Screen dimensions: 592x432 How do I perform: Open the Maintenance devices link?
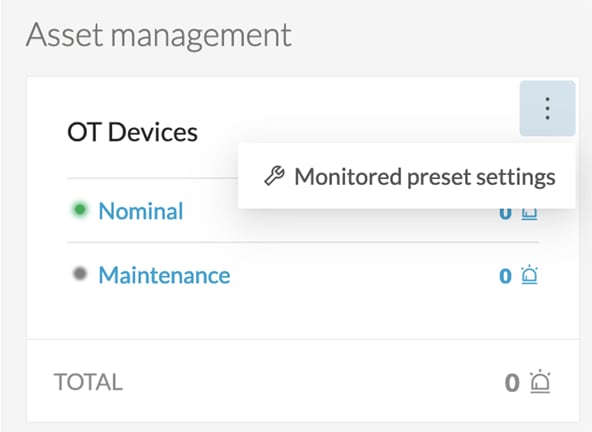[164, 275]
